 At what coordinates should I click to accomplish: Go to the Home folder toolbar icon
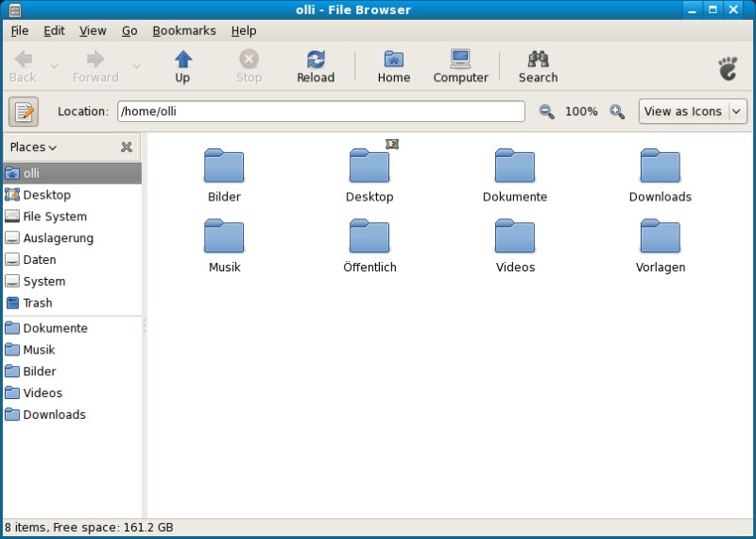click(x=394, y=66)
